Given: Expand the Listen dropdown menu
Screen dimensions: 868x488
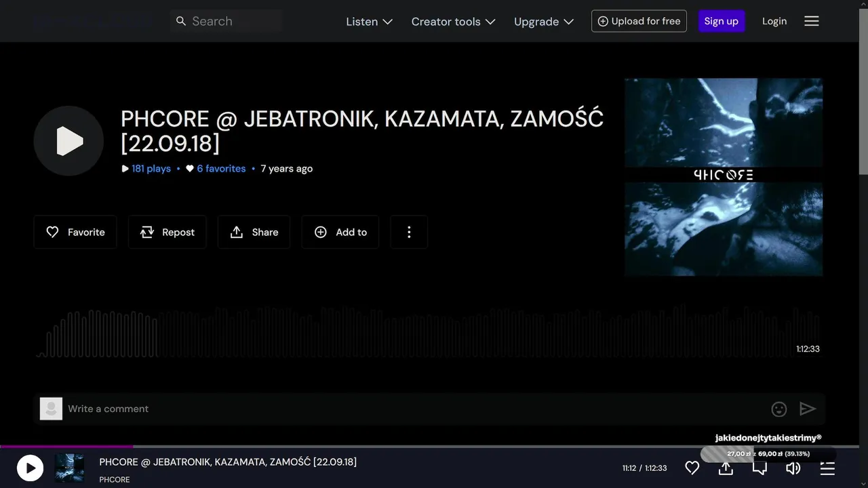Looking at the screenshot, I should click(370, 21).
